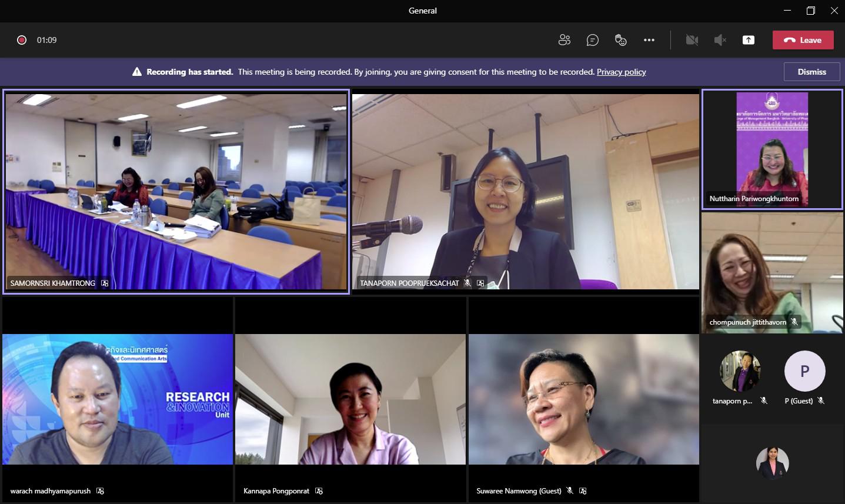
Task: Click the P (Guest) avatar circle
Action: tap(804, 371)
